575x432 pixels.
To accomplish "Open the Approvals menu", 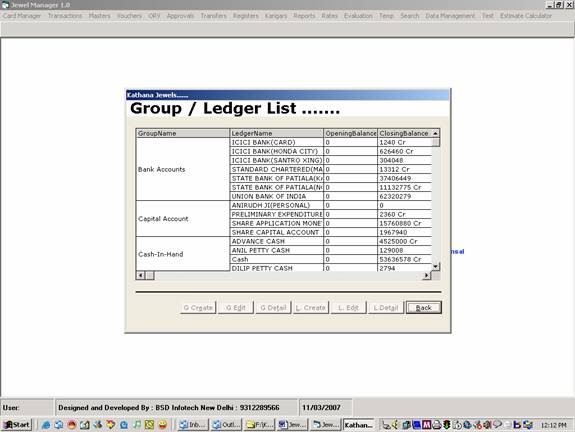I will click(180, 16).
